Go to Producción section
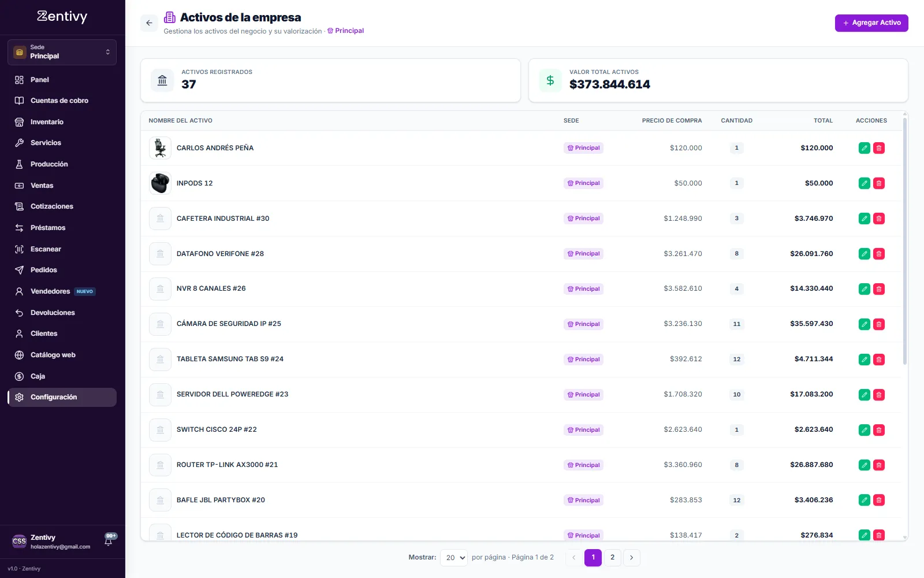 coord(62,164)
